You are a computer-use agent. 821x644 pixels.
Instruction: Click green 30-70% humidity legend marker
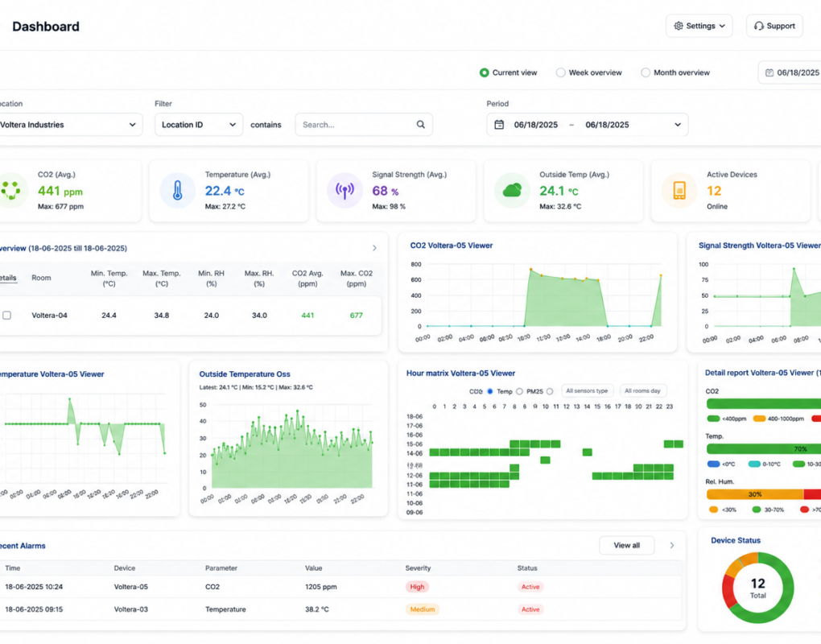pos(756,510)
